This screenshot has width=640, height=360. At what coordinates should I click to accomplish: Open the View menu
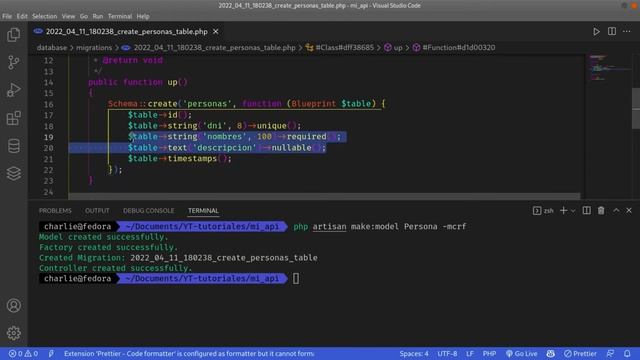[x=68, y=16]
